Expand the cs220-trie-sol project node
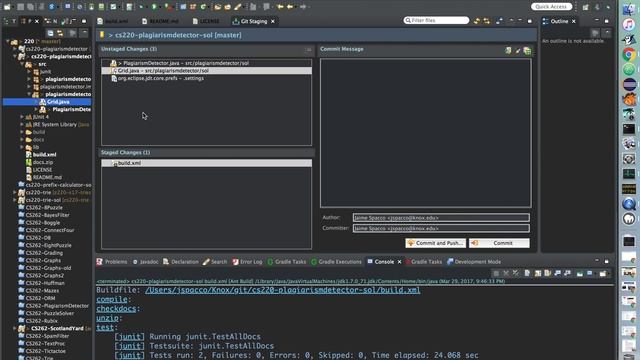The image size is (640, 360). pyautogui.click(x=15, y=200)
